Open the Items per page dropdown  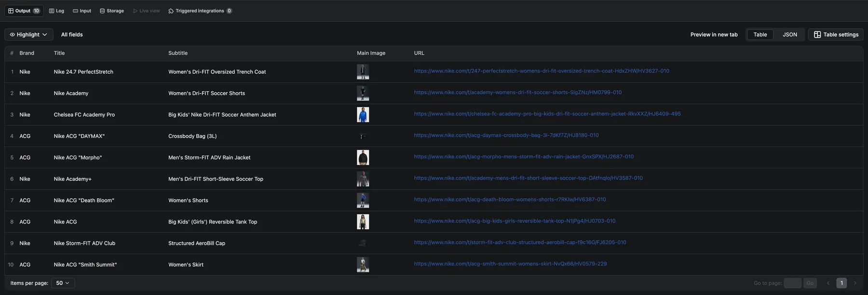63,283
